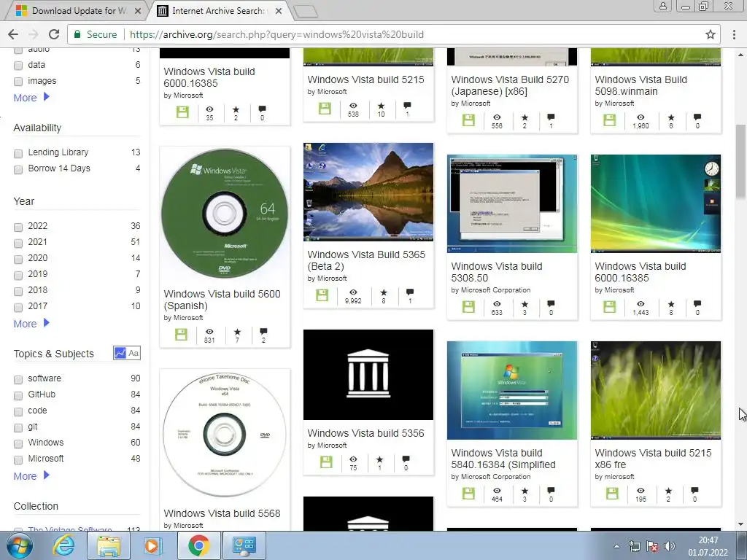
Task: Click the volume speaker tray icon
Action: [x=670, y=546]
